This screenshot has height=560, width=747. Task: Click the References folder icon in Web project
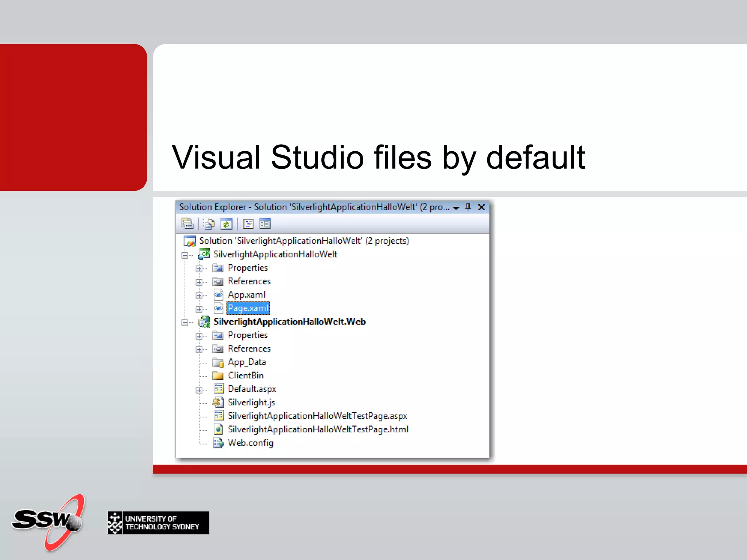point(218,349)
